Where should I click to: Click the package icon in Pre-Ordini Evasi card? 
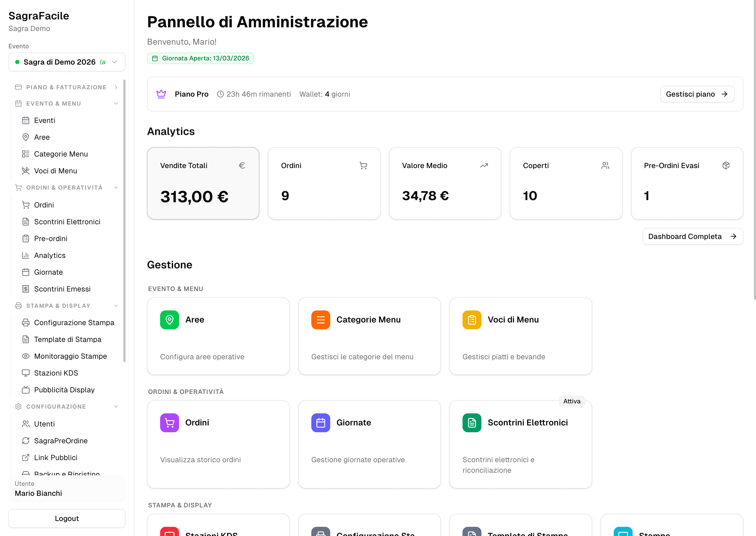[x=726, y=165]
